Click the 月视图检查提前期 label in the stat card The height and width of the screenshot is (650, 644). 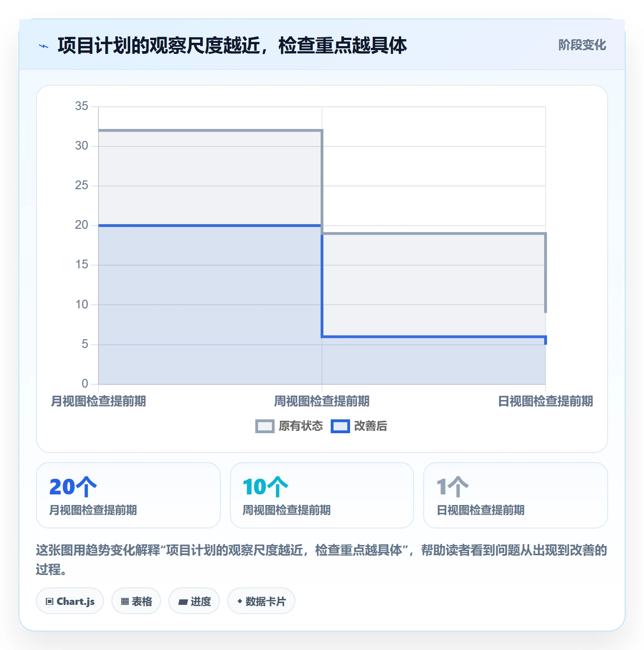(x=93, y=510)
